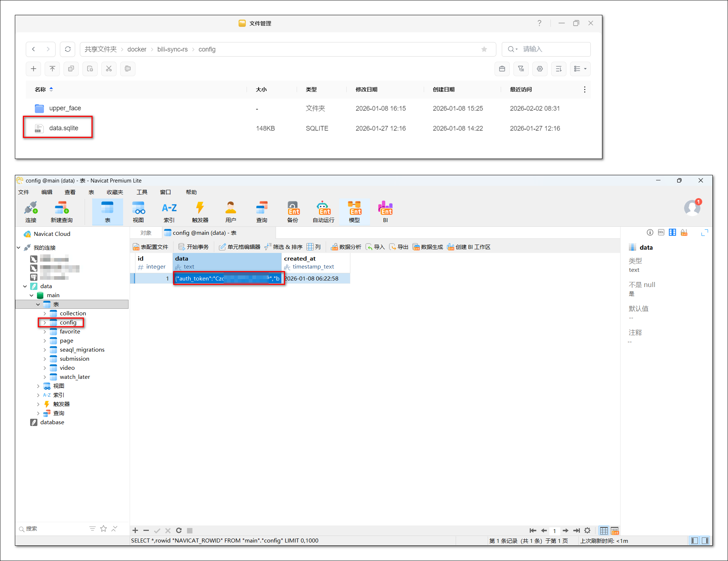Toggle the right info pane button
Image resolution: width=728 pixels, height=561 pixels.
(705, 541)
